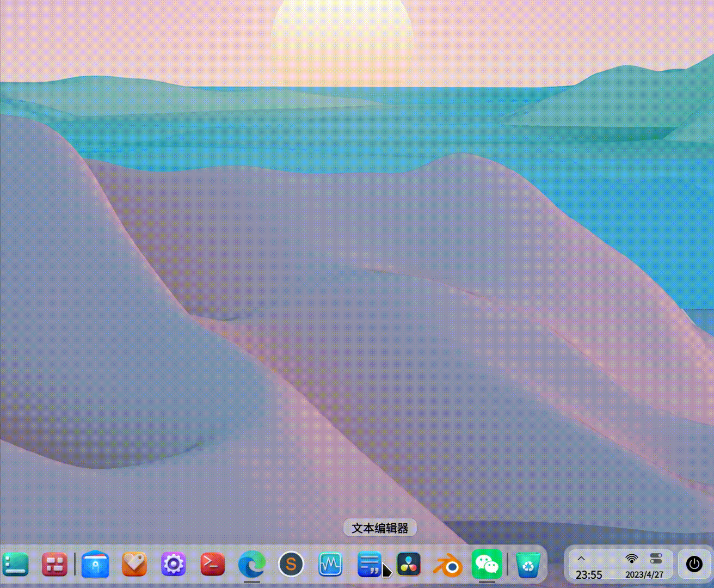Open Microsoft Edge from the dock
The width and height of the screenshot is (714, 588).
pyautogui.click(x=252, y=565)
